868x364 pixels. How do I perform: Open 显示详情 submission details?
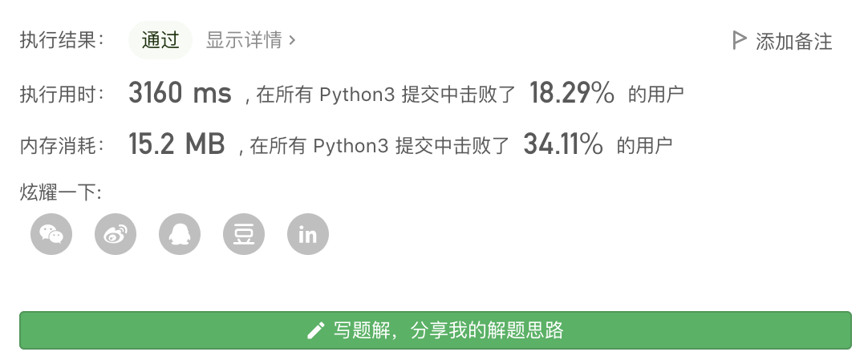(244, 40)
